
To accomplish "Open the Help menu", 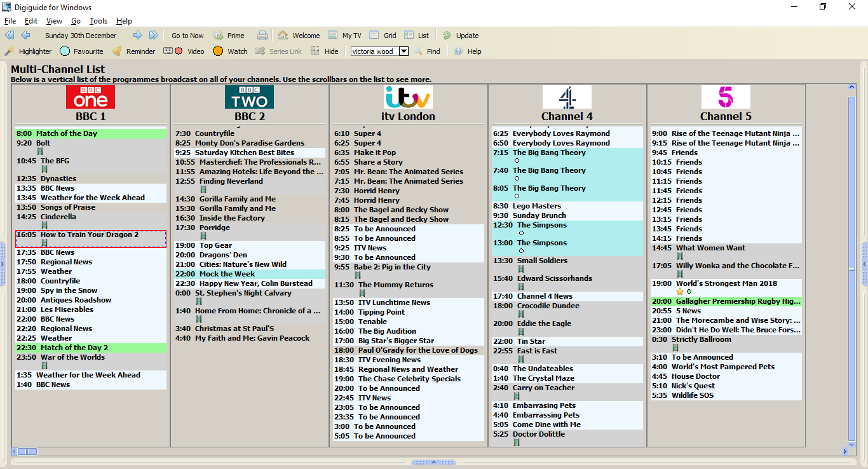I will coord(125,21).
